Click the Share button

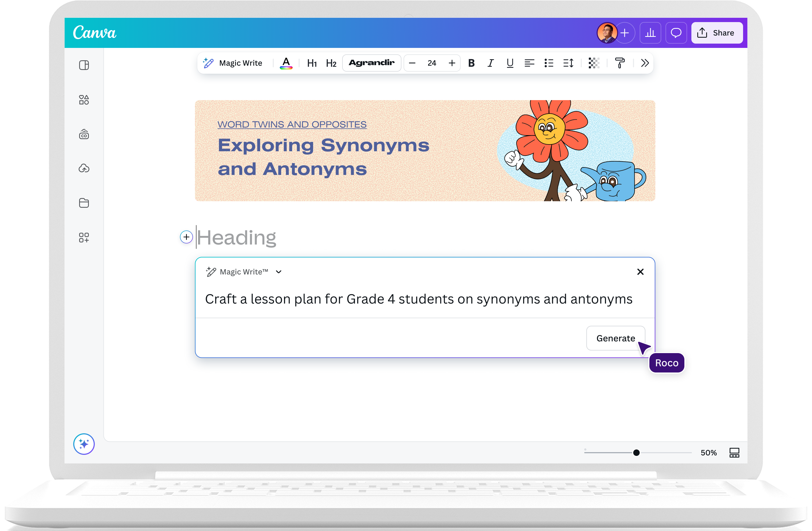(717, 33)
